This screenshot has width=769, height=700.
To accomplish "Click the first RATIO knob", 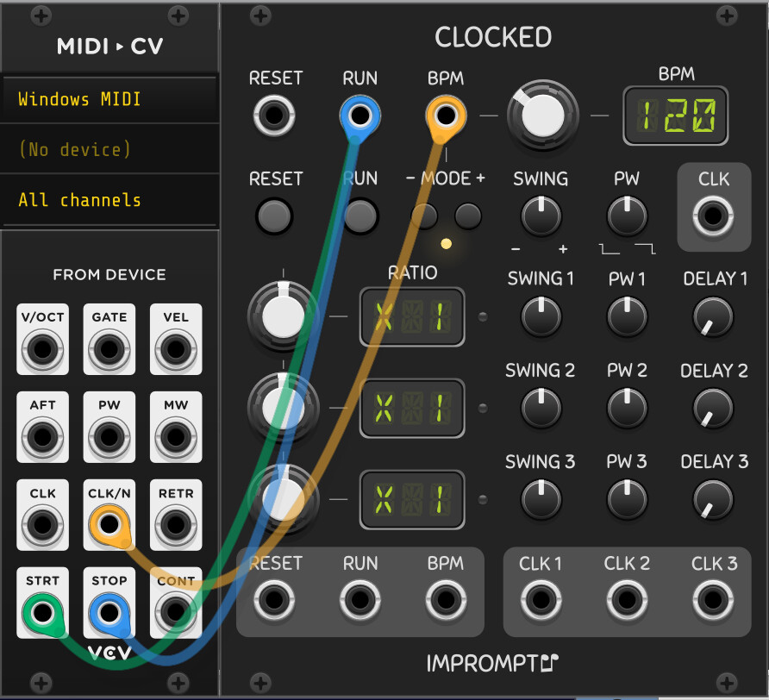I will pyautogui.click(x=283, y=316).
